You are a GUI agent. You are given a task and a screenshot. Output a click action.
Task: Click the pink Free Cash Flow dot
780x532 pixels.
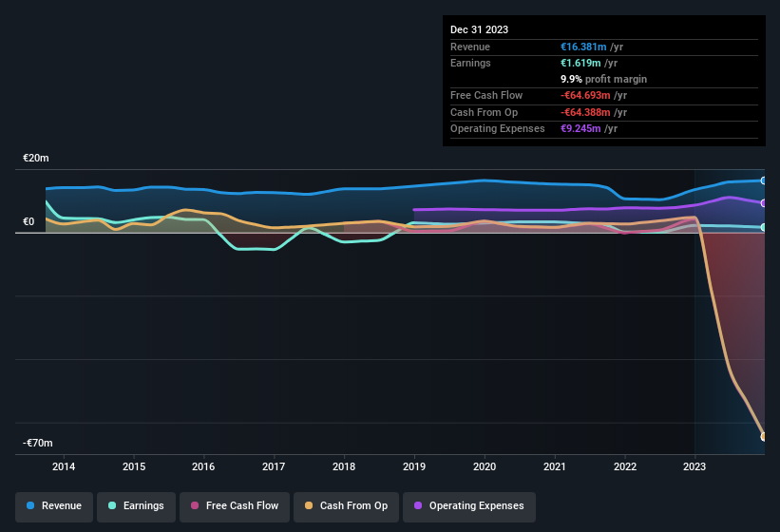(195, 505)
